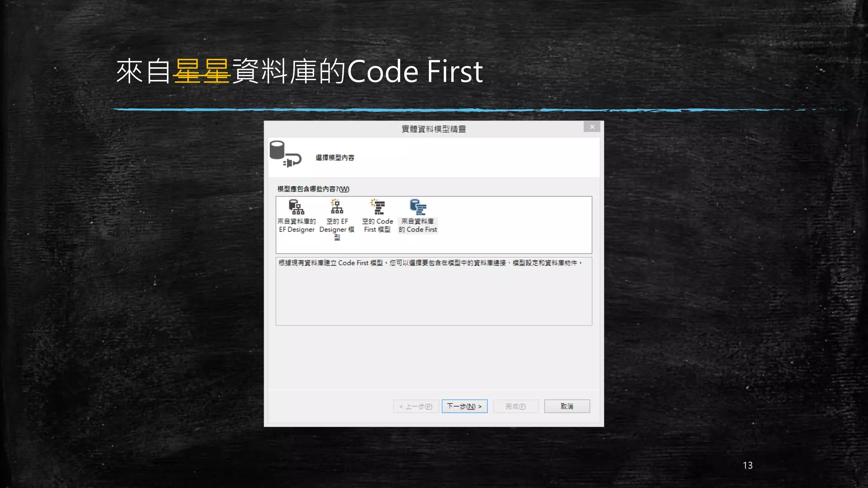
Task: Click the 實體資料模型精靈 title bar text
Action: click(x=434, y=129)
